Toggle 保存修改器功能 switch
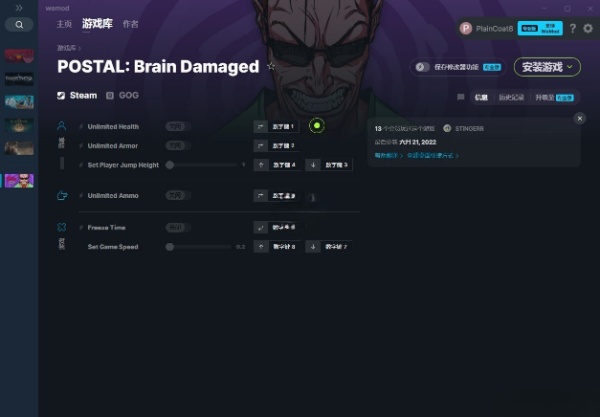Image resolution: width=600 pixels, height=417 pixels. 422,67
